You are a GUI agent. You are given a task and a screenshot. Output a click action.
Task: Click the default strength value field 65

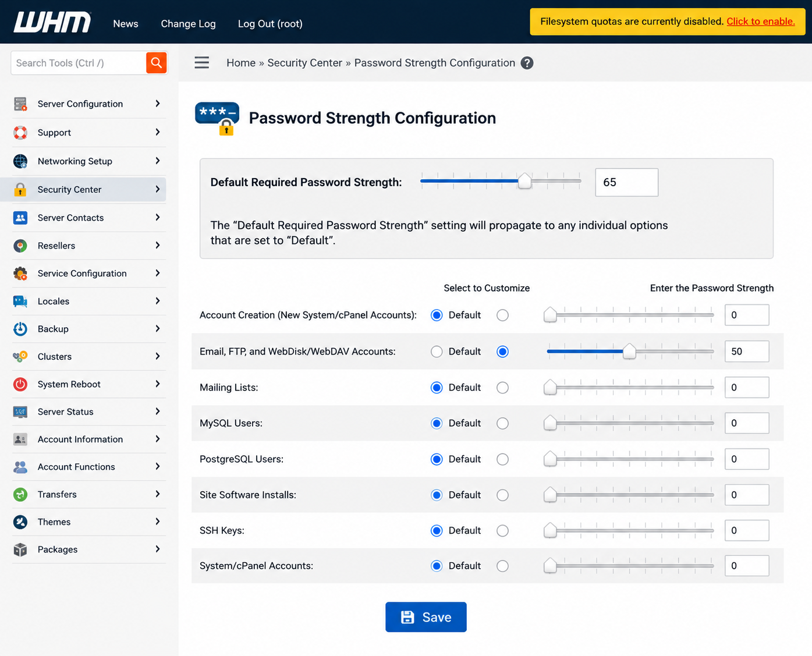point(626,182)
